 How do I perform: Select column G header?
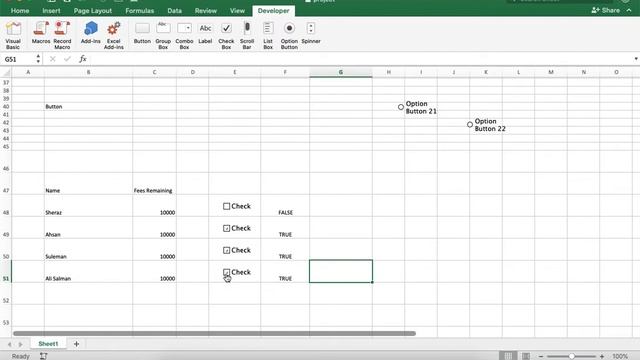[340, 72]
